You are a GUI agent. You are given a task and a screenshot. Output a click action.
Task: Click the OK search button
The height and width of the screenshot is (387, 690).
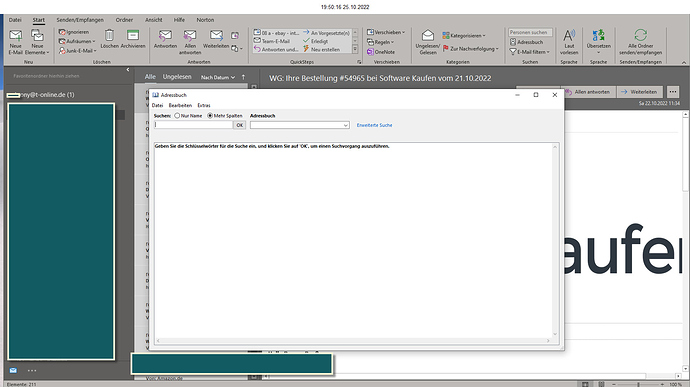[239, 125]
